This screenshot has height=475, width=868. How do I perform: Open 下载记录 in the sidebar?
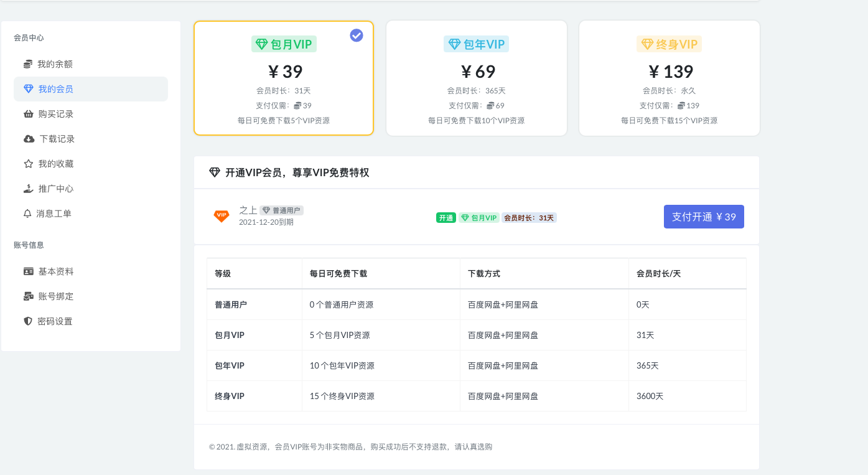tap(91, 139)
